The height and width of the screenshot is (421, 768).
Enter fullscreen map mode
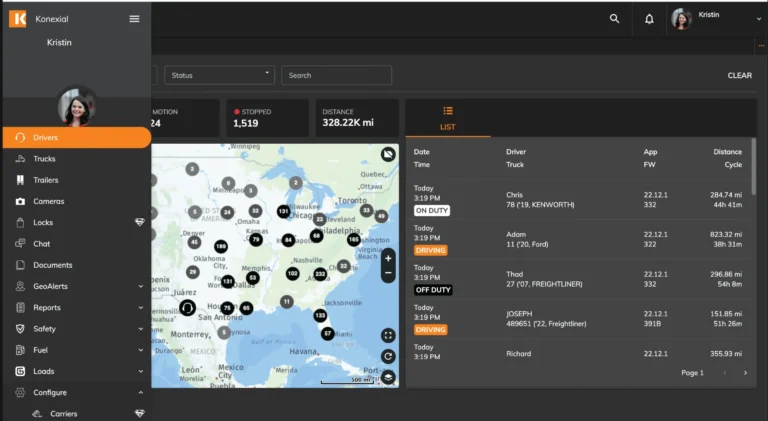pos(388,335)
